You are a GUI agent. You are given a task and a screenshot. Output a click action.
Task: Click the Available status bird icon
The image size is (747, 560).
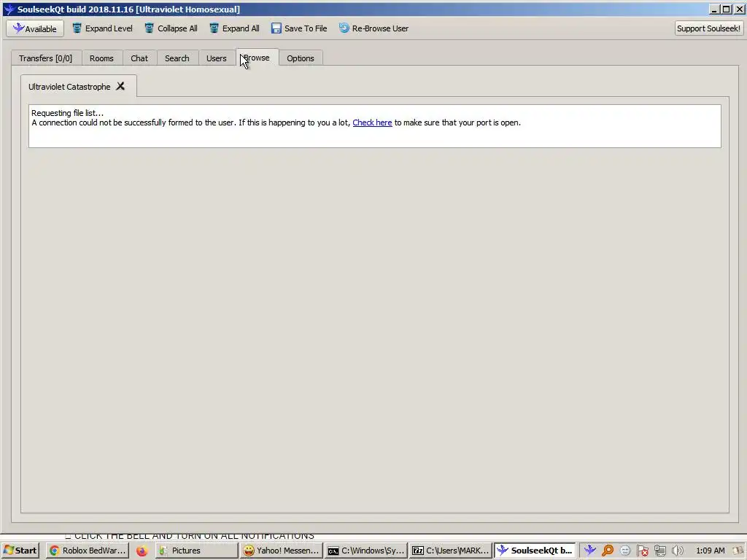pos(18,28)
